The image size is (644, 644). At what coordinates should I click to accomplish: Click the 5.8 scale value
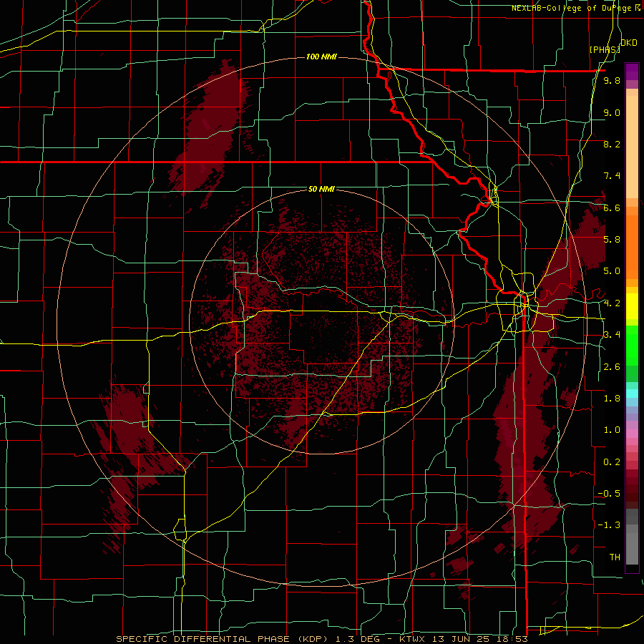pyautogui.click(x=612, y=240)
